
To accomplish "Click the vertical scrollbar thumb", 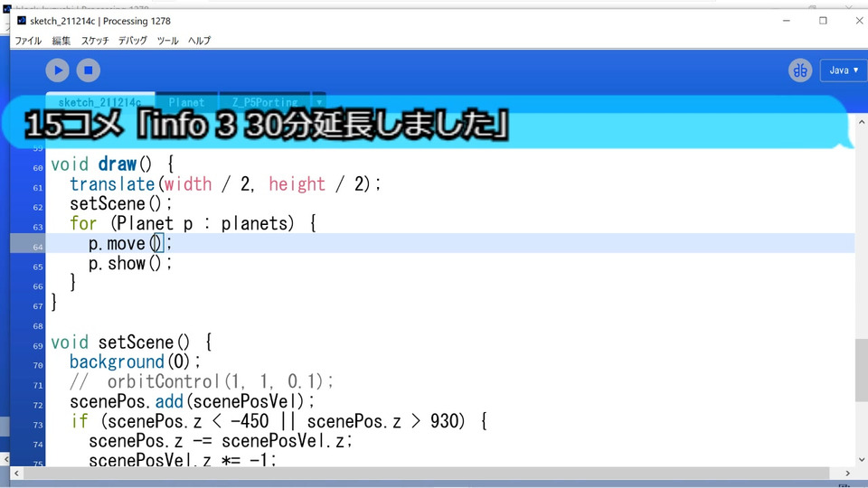I will pos(862,371).
